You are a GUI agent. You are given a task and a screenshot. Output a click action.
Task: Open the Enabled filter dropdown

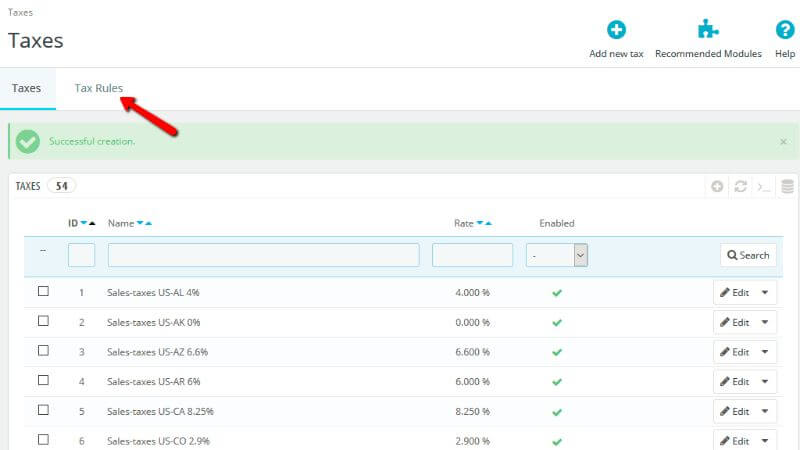click(x=557, y=255)
